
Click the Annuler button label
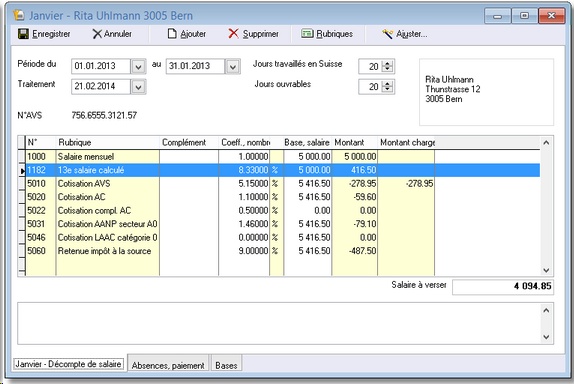tap(118, 34)
